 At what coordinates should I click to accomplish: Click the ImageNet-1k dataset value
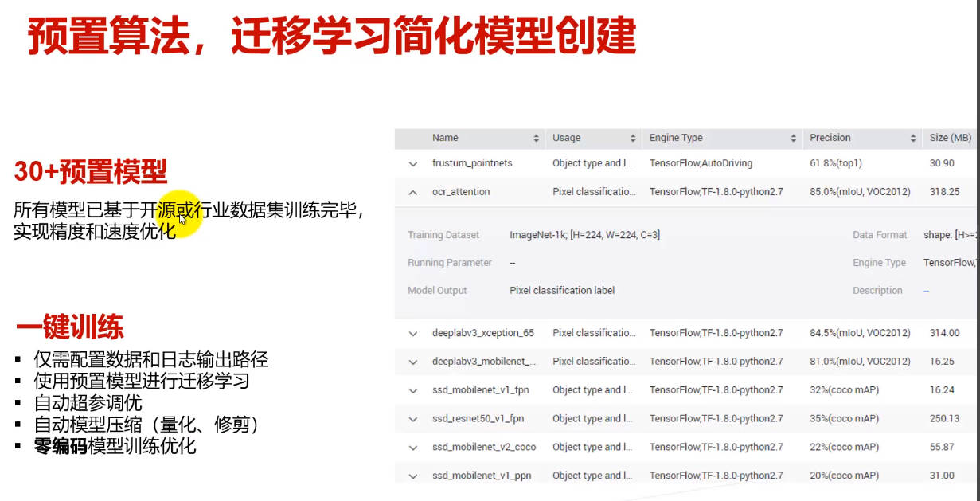pyautogui.click(x=584, y=235)
